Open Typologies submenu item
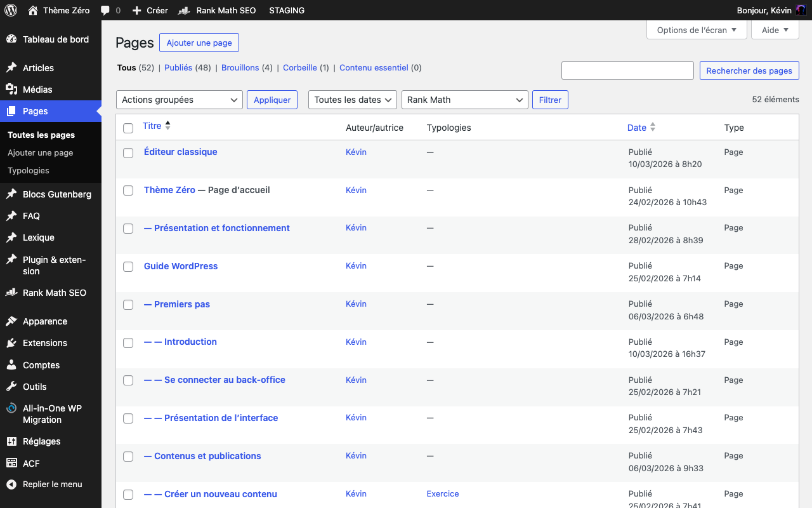 coord(29,170)
